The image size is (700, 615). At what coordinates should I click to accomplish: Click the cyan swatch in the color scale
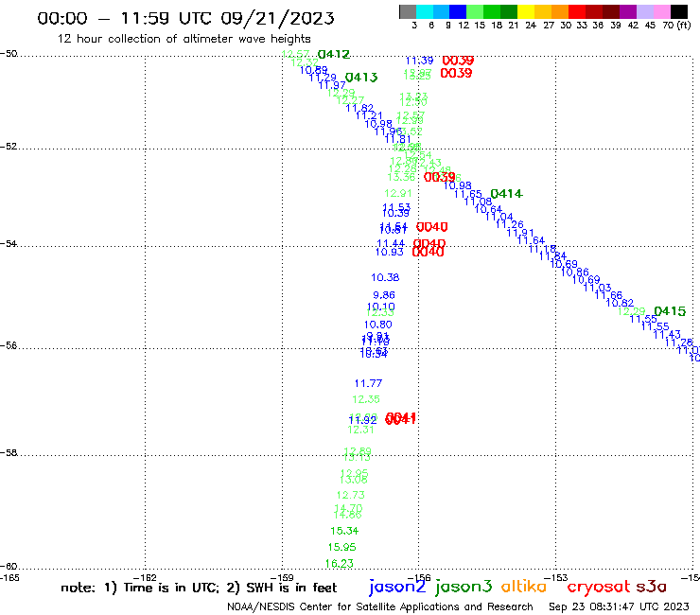[425, 11]
